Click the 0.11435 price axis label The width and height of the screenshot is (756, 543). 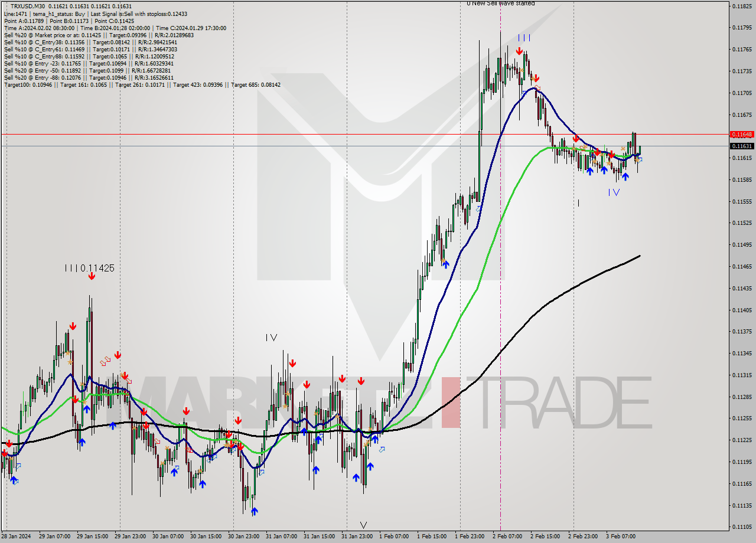pyautogui.click(x=742, y=288)
